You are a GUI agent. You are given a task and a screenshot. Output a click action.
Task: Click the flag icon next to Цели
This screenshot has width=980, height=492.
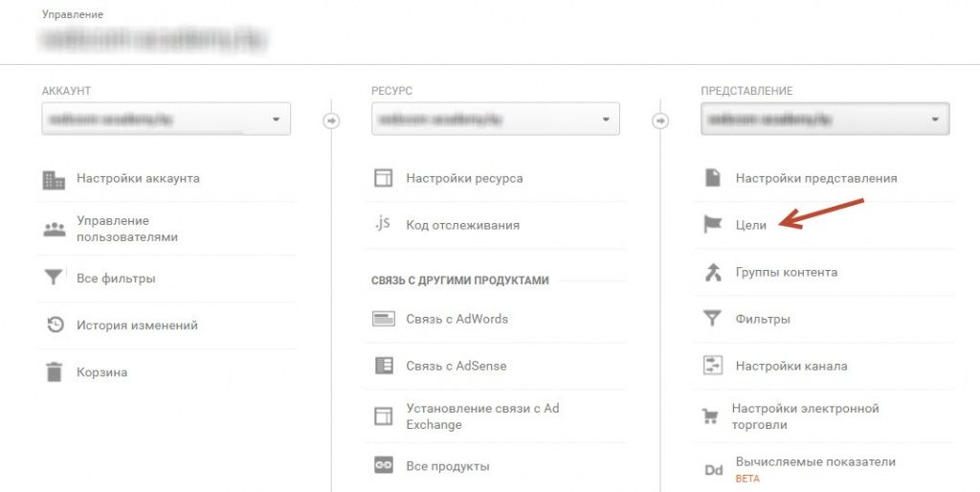pos(712,225)
